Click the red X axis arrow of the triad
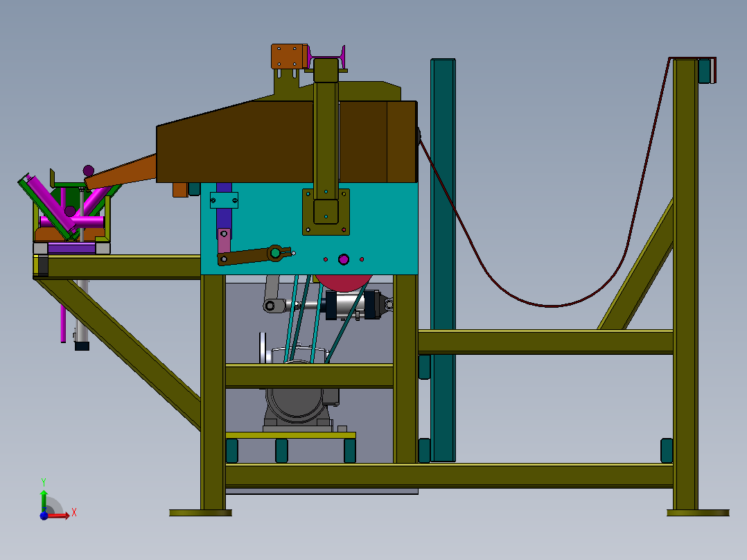This screenshot has height=560, width=747. coord(60,515)
